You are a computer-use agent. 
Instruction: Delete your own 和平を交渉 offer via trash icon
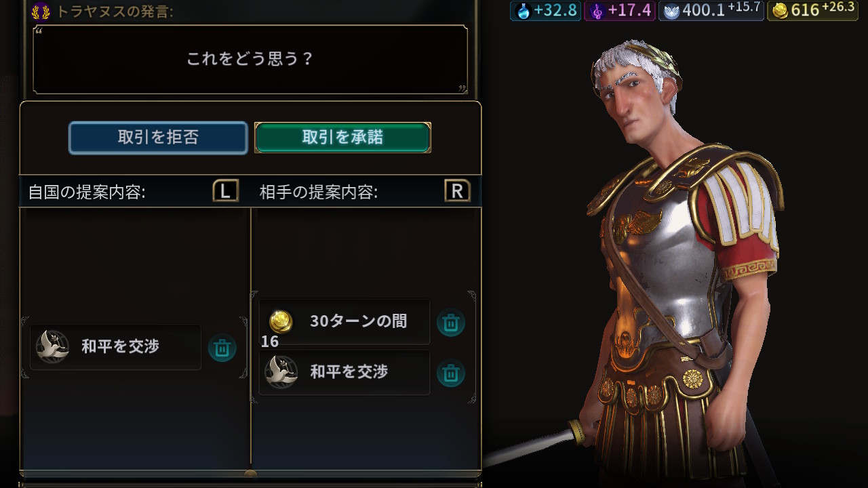(x=222, y=348)
